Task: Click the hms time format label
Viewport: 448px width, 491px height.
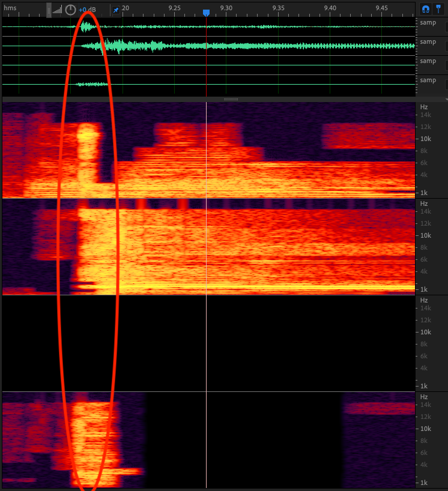Action: pos(10,8)
